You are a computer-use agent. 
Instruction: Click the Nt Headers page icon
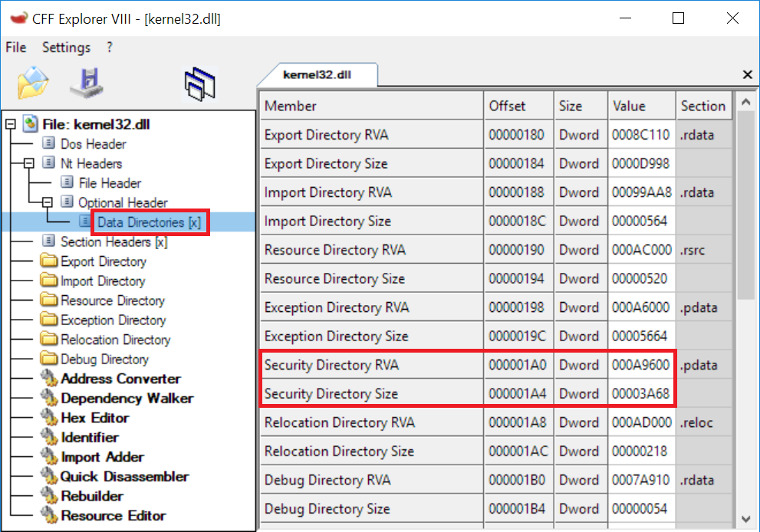pyautogui.click(x=48, y=163)
